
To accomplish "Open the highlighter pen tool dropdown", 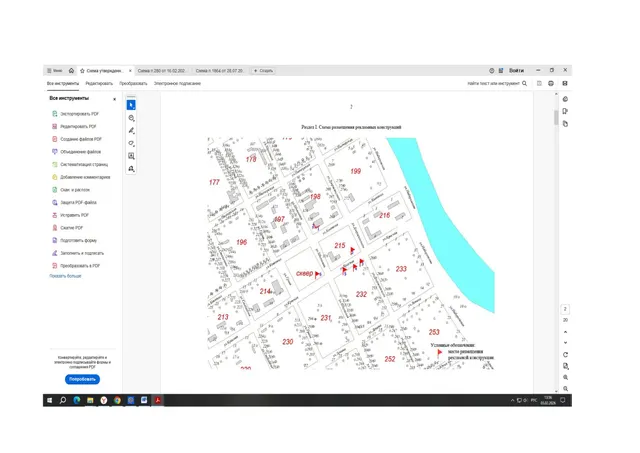I will click(131, 131).
